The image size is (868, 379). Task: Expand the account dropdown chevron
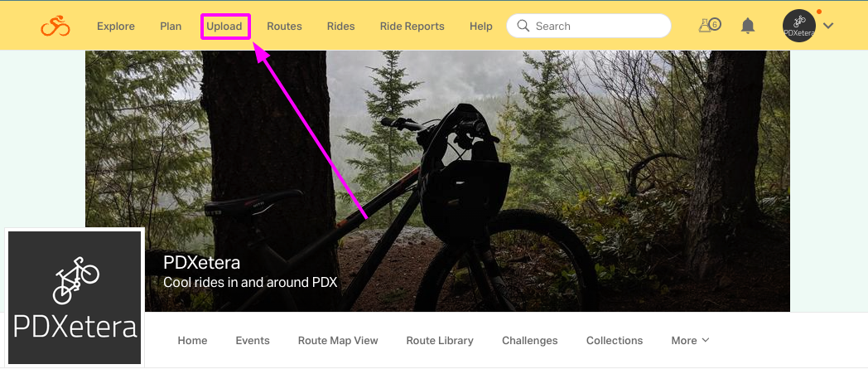(x=828, y=26)
